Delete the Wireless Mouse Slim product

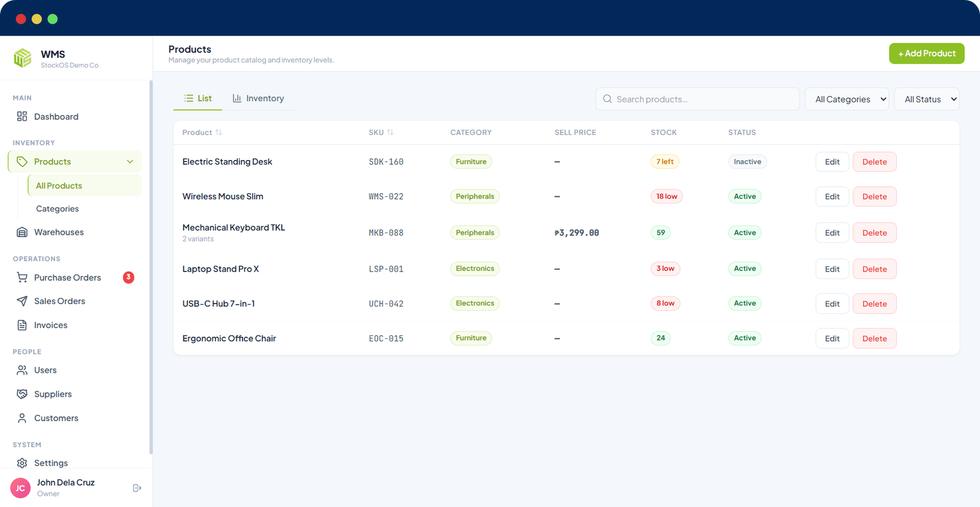point(875,197)
